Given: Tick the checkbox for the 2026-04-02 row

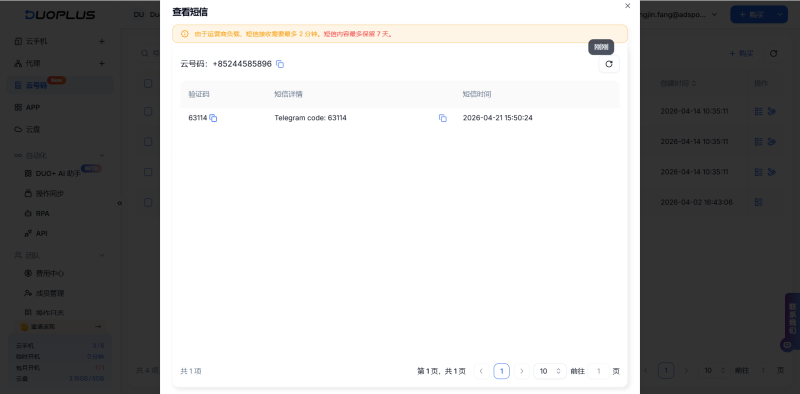Looking at the screenshot, I should (x=148, y=203).
